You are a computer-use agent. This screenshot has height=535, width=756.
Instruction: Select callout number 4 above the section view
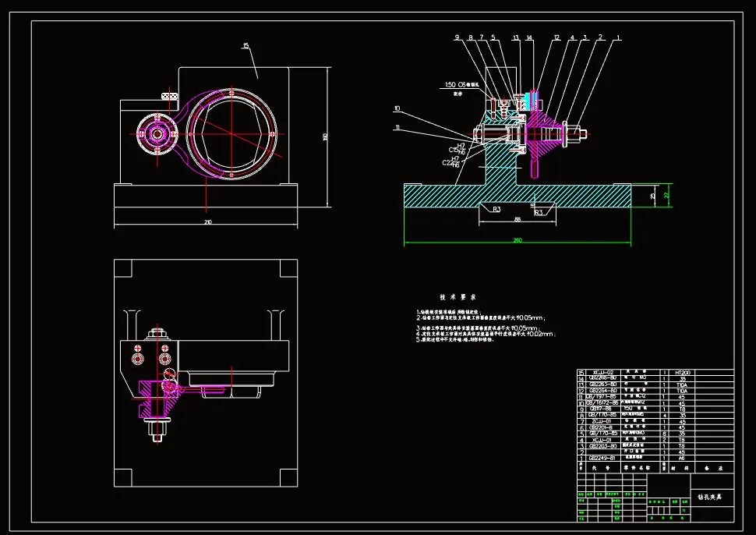572,37
